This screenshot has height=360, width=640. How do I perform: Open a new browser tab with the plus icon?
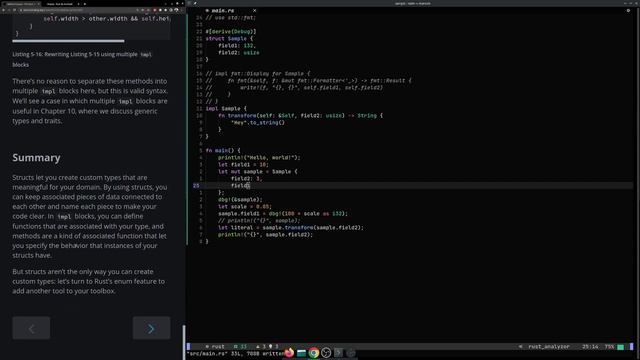(85, 4)
